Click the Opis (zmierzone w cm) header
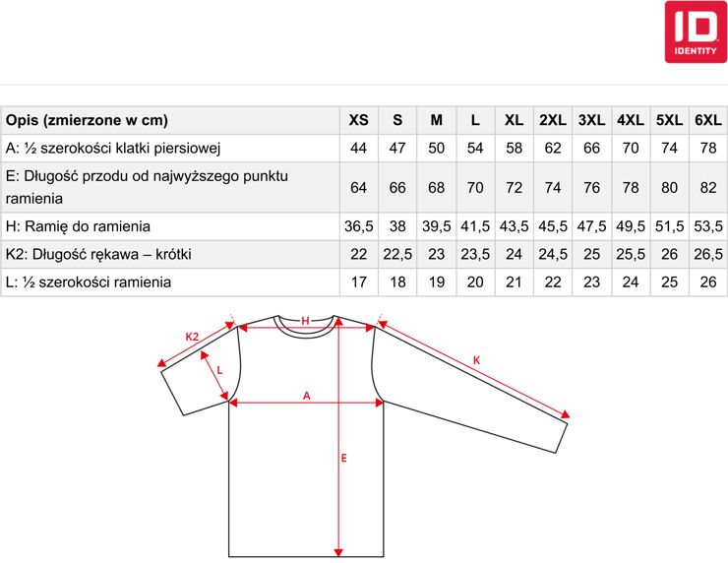Screen dimensions: 728x563 [87, 120]
